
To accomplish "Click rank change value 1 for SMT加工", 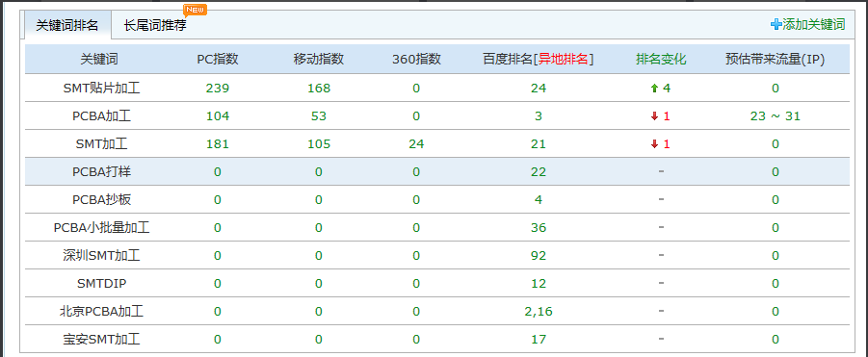I will tap(667, 144).
